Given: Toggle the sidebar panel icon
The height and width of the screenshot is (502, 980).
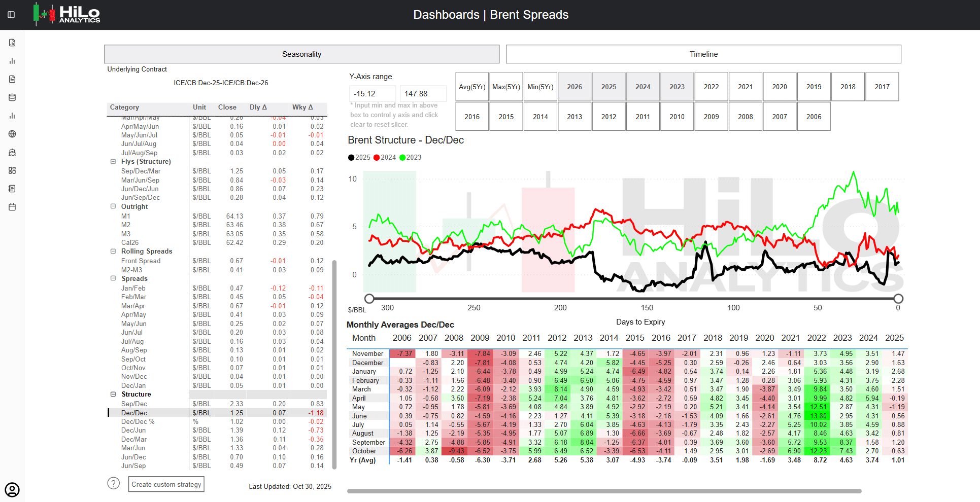Looking at the screenshot, I should [11, 15].
